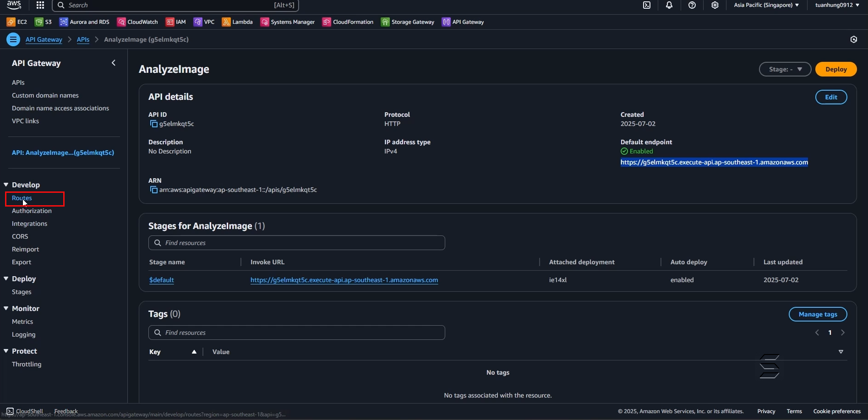868x420 pixels.
Task: Open the Stage selector dropdown
Action: 785,69
